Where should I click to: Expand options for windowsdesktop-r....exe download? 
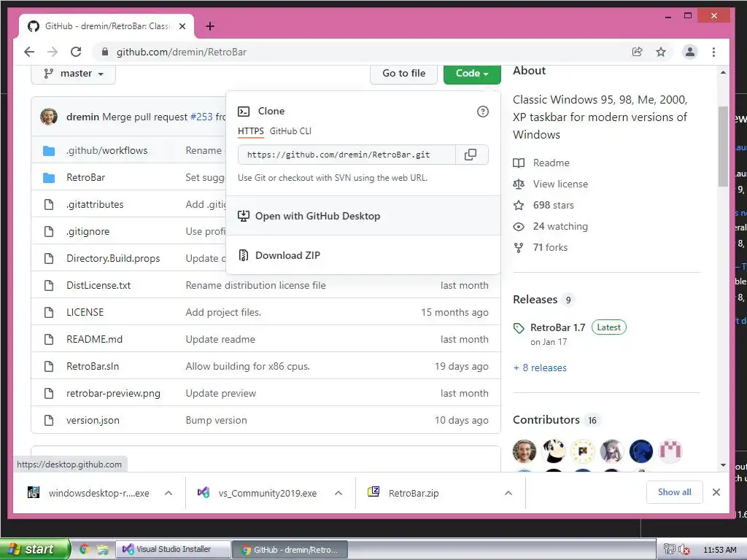pos(169,494)
